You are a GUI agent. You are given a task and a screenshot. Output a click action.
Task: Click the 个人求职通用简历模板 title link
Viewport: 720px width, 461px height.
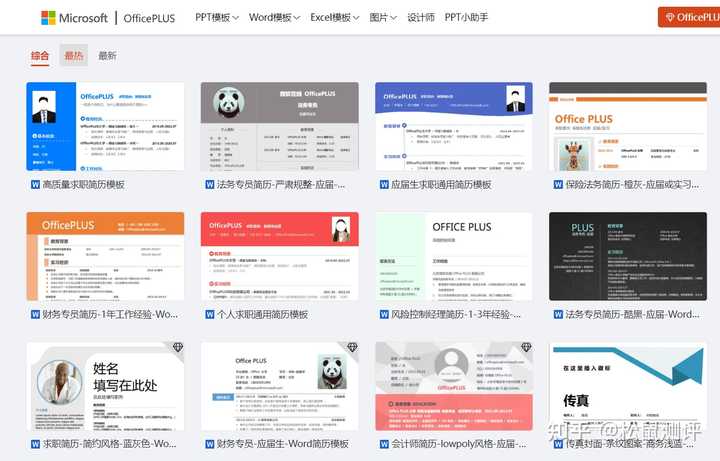[262, 315]
